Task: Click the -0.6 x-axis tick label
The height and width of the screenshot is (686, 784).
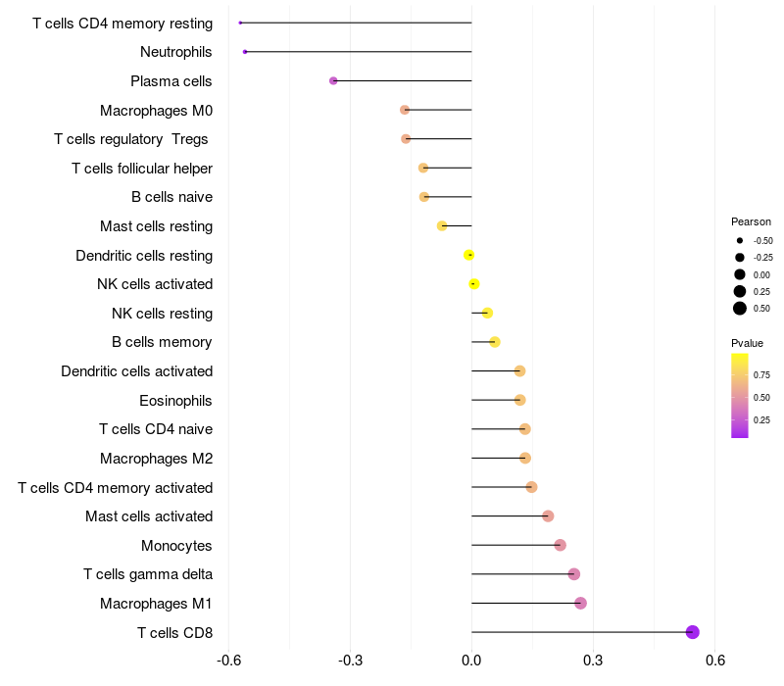Action: tap(229, 661)
